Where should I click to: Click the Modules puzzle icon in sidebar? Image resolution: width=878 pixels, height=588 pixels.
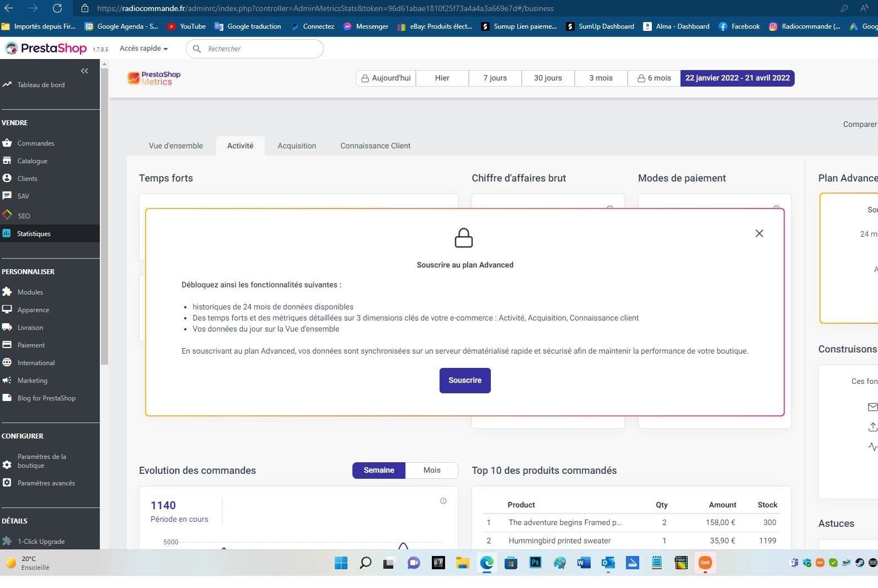pos(7,292)
